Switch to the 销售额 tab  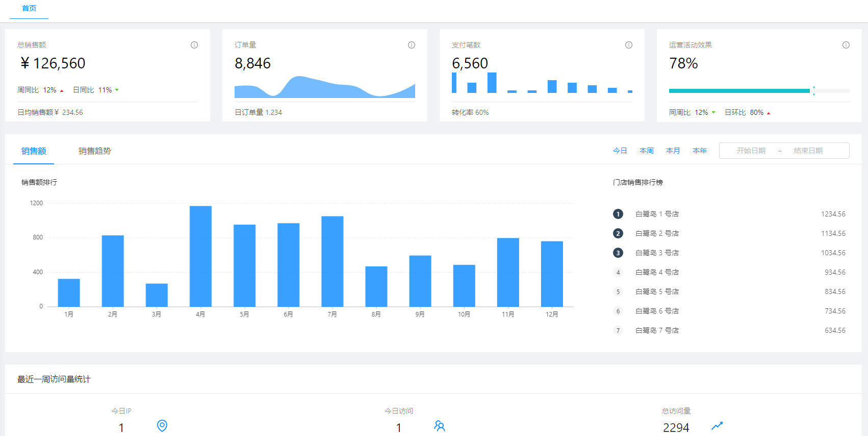(34, 151)
